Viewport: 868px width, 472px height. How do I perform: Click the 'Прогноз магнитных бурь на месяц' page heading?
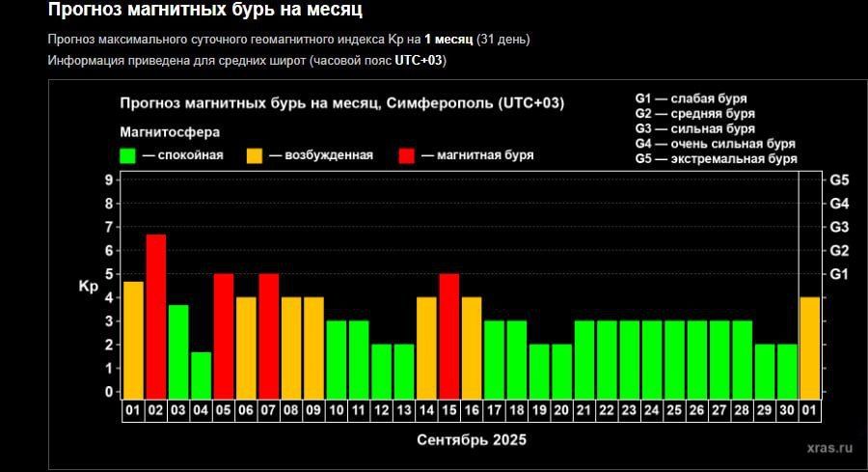tap(206, 12)
